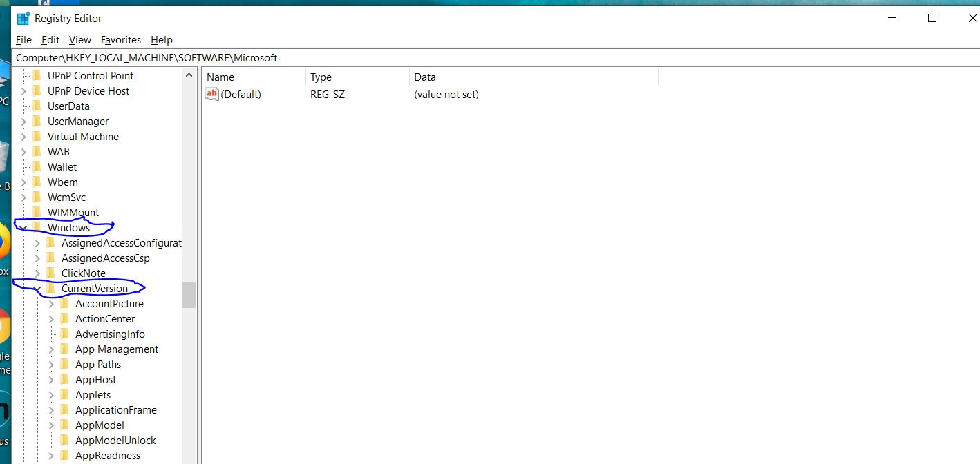Select the (Default) value name
980x464 pixels.
click(241, 95)
